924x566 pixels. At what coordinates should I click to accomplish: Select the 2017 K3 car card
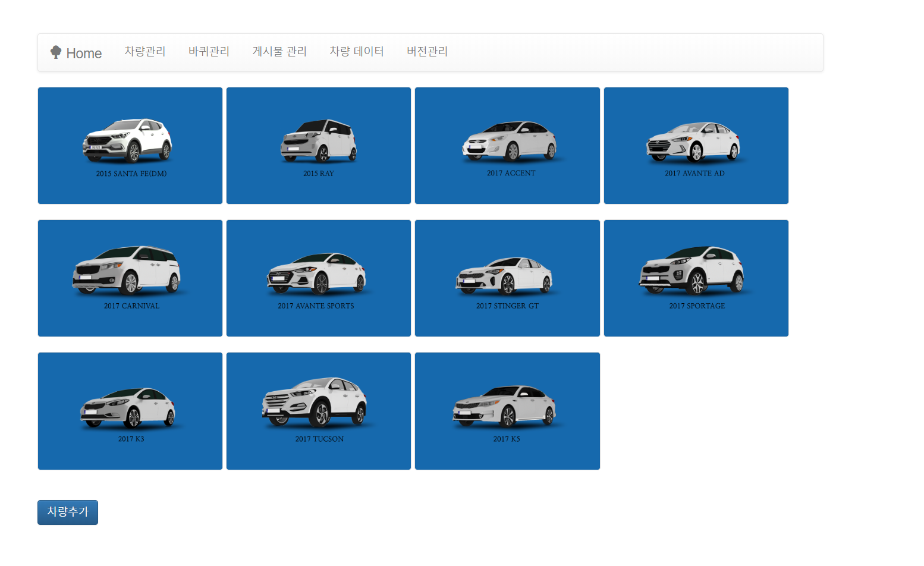130,411
